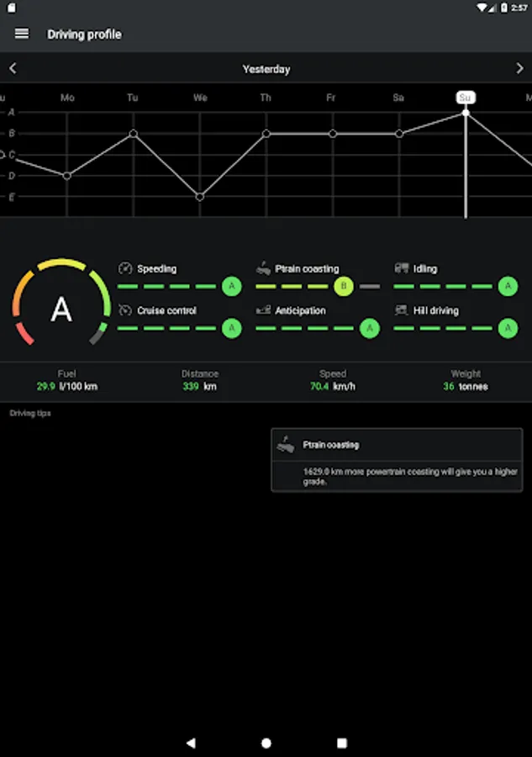The width and height of the screenshot is (532, 757).
Task: Click Saturday's grade B data point
Action: point(399,134)
